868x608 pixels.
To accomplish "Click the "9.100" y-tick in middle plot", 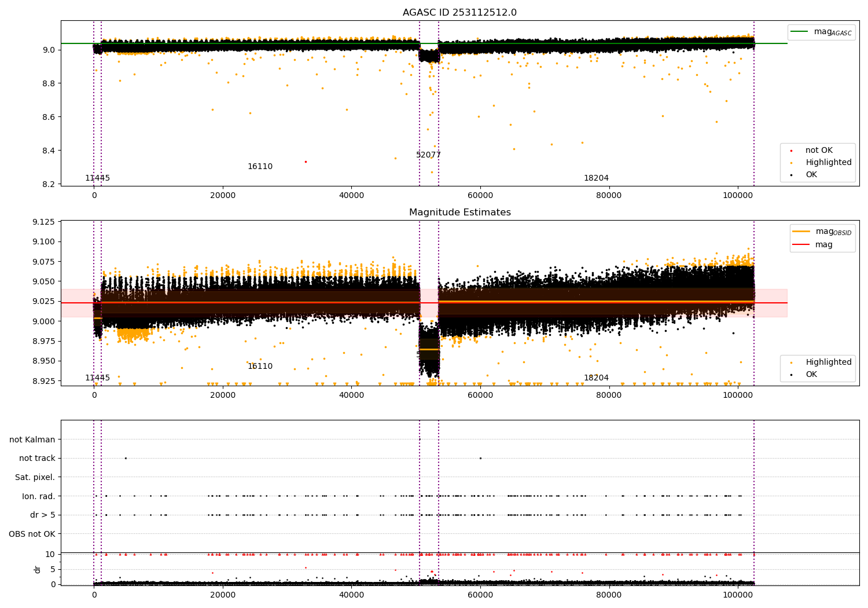I will pyautogui.click(x=45, y=242).
